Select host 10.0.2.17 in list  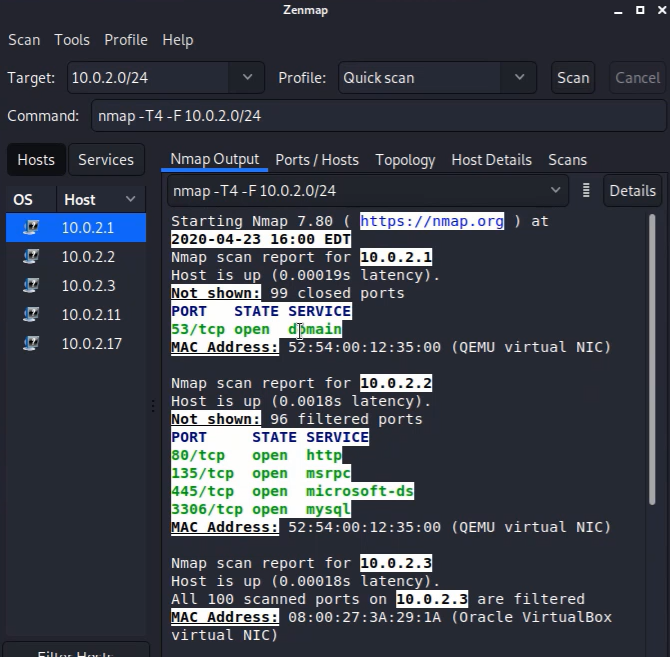[76, 344]
